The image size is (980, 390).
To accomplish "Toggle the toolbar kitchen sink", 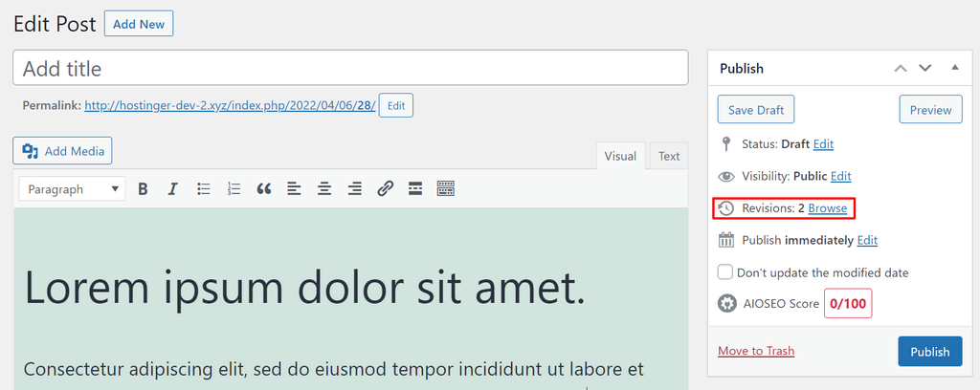I will [x=445, y=189].
